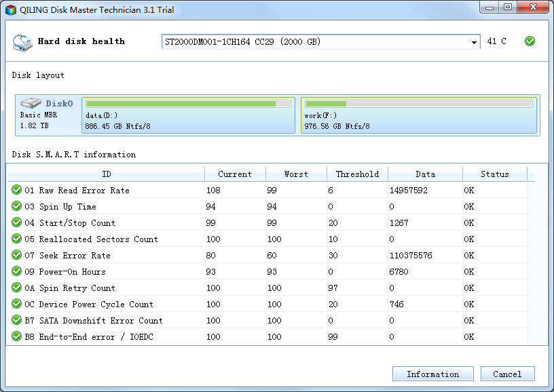Viewport: 554px width, 392px height.
Task: Select the work(F:) partition block
Action: [x=419, y=115]
